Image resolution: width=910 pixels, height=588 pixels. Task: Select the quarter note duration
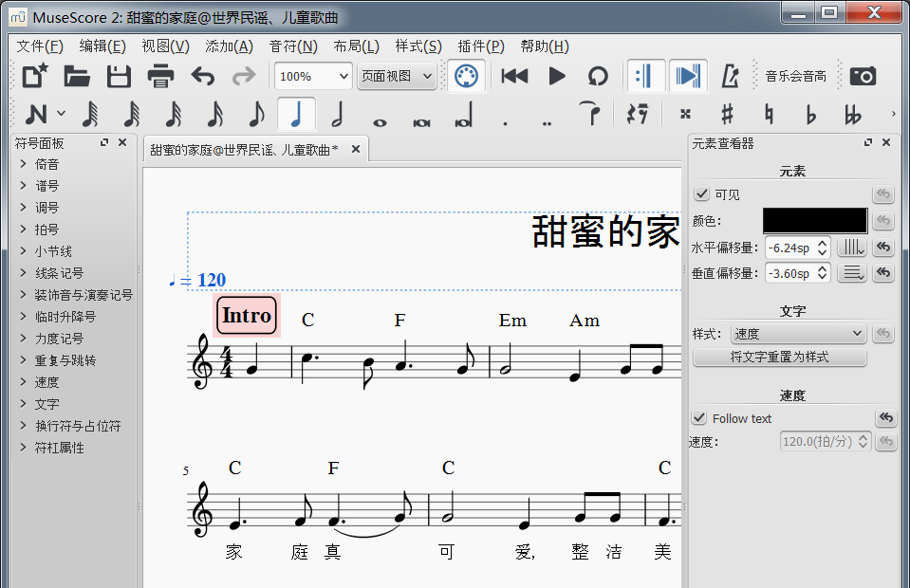(x=297, y=115)
